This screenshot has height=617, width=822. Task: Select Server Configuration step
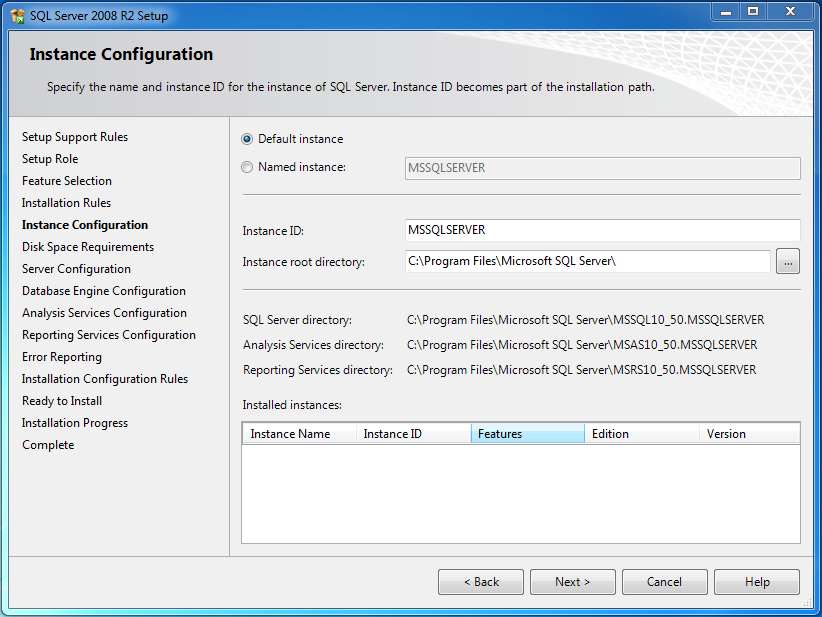(x=77, y=269)
